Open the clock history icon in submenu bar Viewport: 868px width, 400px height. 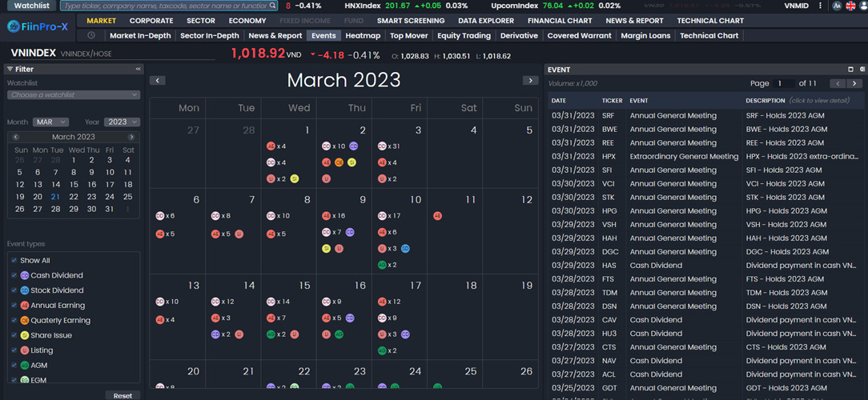pos(91,36)
